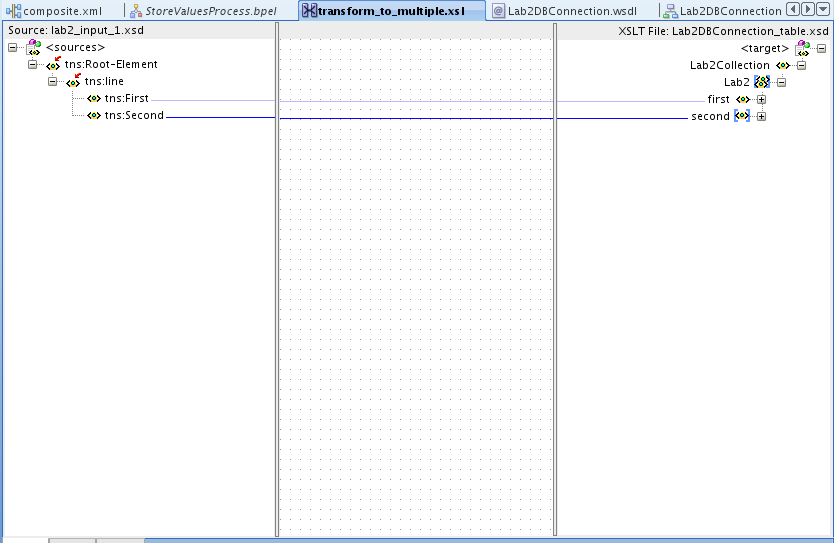Click the tns:First to first mapping line
This screenshot has height=543, width=834.
pos(416,101)
